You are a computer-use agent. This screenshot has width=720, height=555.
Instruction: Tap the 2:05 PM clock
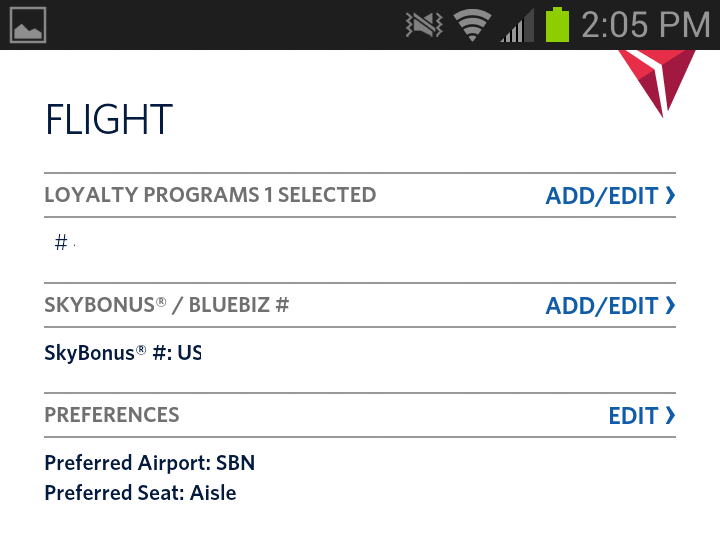645,25
